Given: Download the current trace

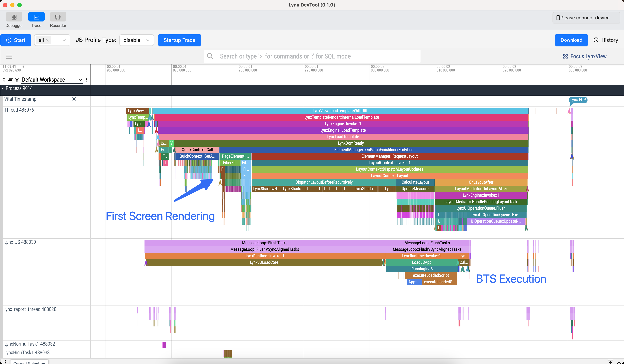Looking at the screenshot, I should point(571,40).
